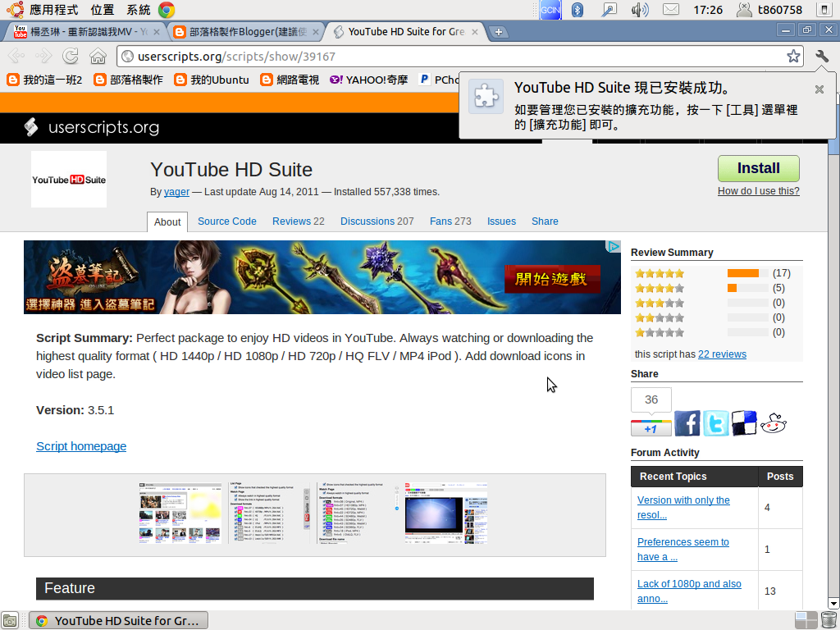The height and width of the screenshot is (630, 840).
Task: Open the Chrome wrench tools menu
Action: (x=822, y=56)
